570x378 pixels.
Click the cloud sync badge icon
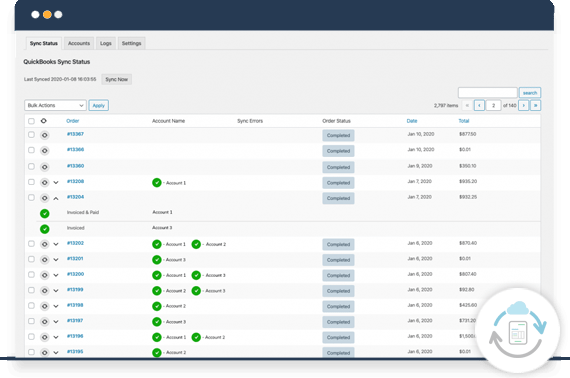(x=518, y=331)
